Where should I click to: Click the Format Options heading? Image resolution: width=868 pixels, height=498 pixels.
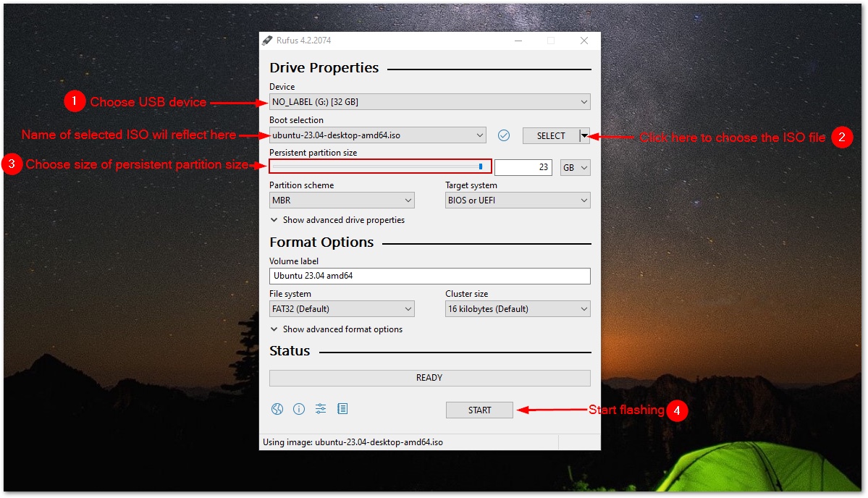click(321, 242)
